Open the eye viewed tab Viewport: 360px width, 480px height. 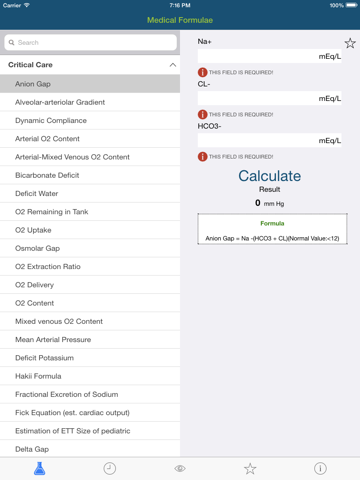coord(180,469)
